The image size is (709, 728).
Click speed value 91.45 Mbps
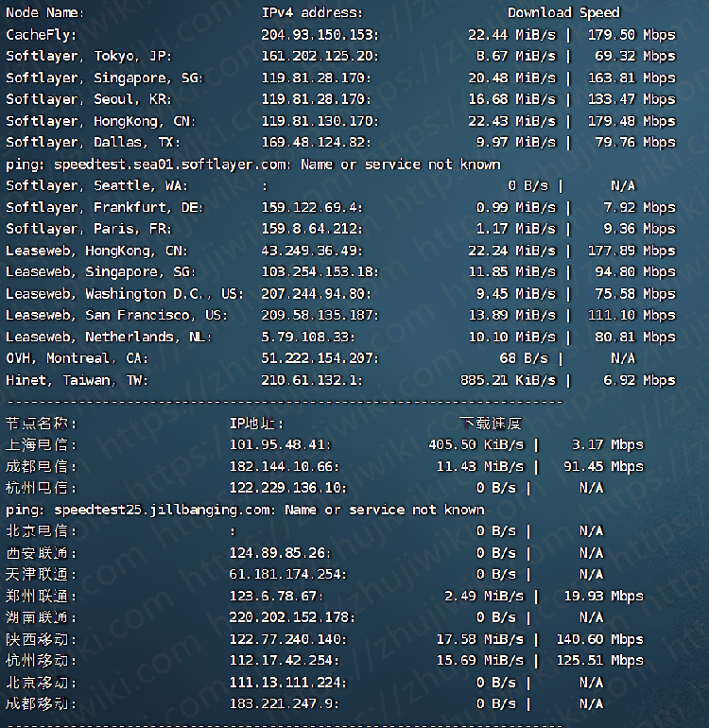[x=604, y=467]
